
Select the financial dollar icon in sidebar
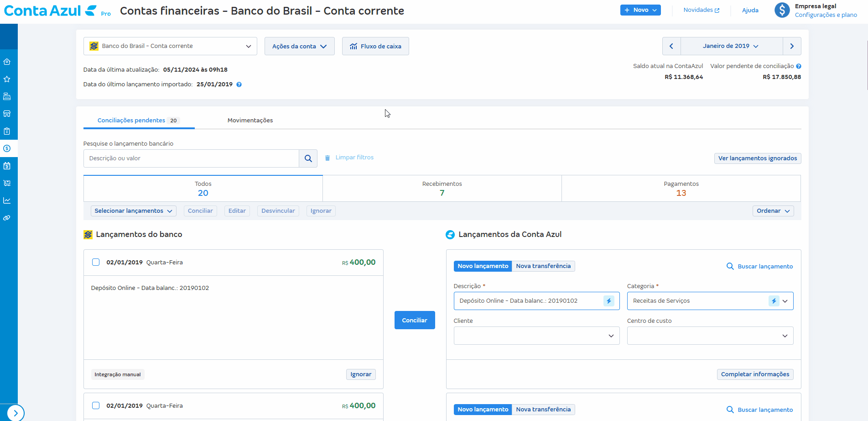[7, 148]
